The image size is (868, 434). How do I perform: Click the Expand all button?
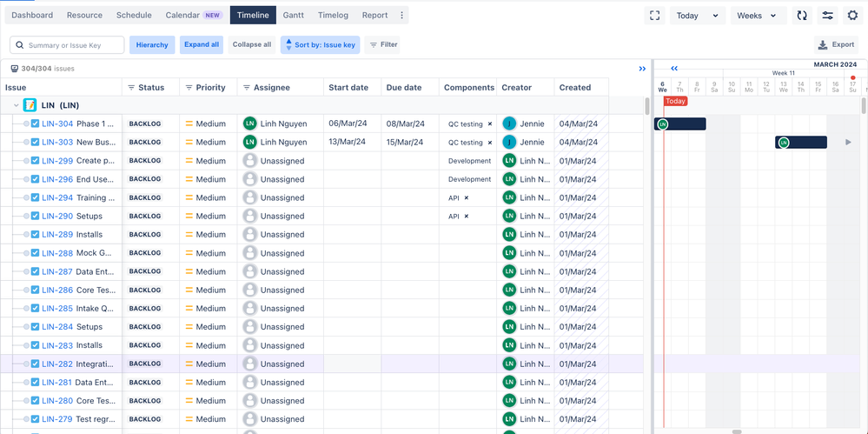[202, 45]
